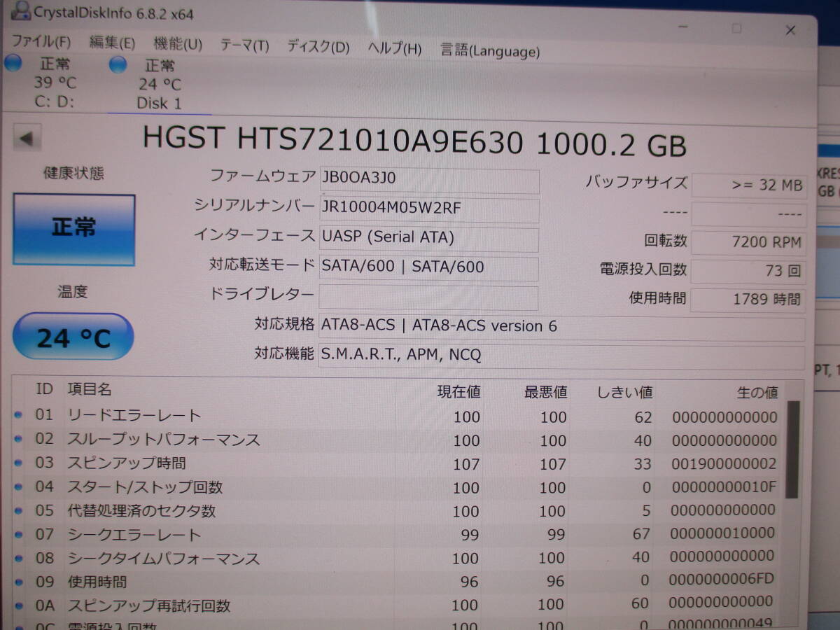Select the リードエラーレート row name

[x=134, y=415]
